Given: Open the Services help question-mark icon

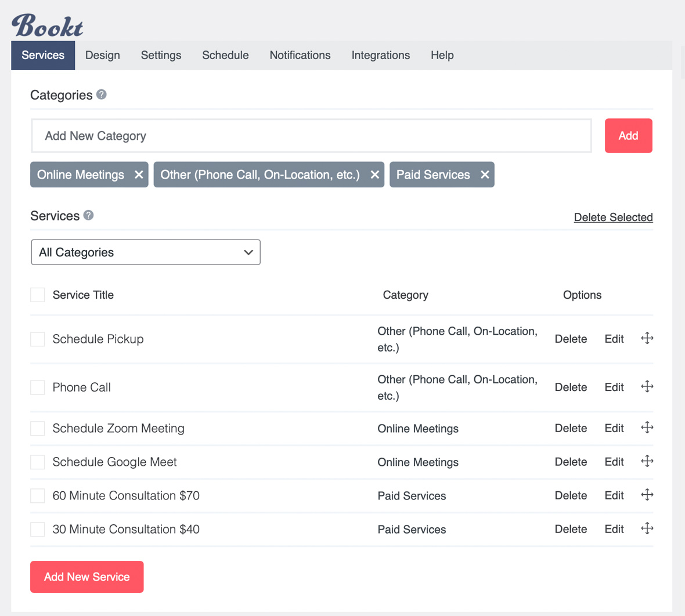Looking at the screenshot, I should tap(88, 215).
